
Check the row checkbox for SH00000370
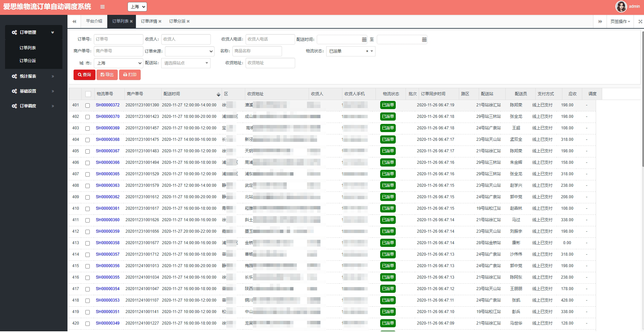click(x=87, y=117)
